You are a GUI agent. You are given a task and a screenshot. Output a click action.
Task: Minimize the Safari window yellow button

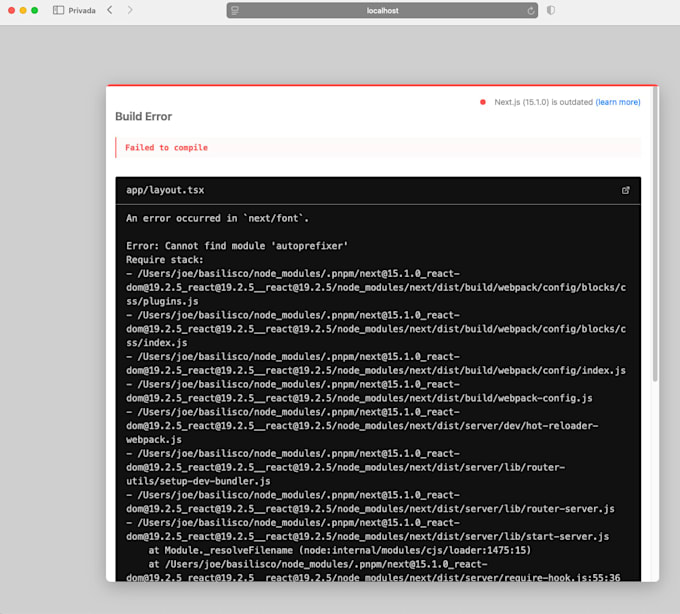23,10
